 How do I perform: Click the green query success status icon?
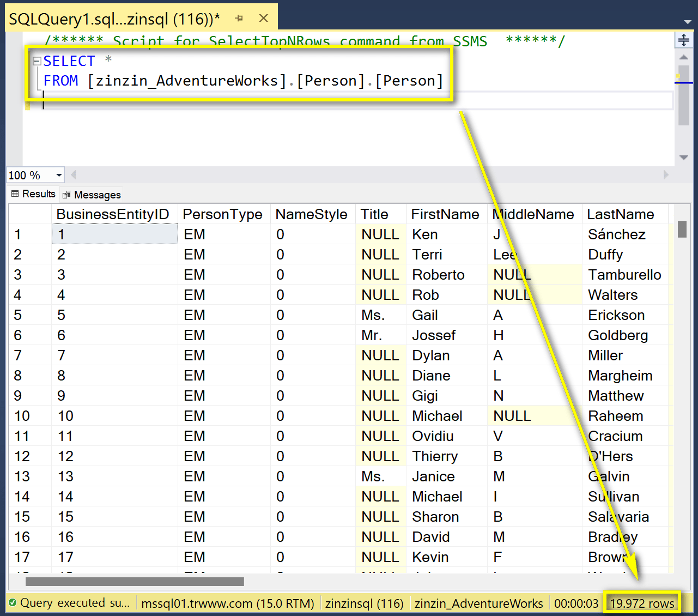point(13,603)
